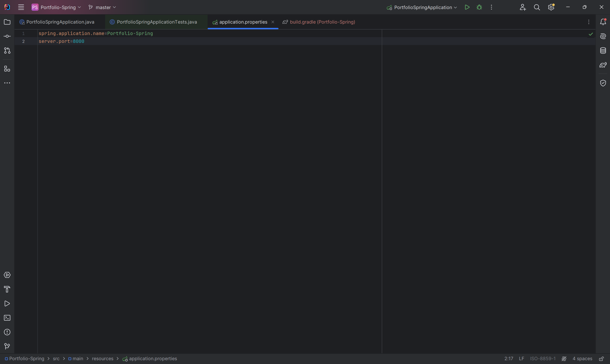Click the ISO-8859-1 file encoding in the status bar
The width and height of the screenshot is (610, 364).
(x=543, y=359)
